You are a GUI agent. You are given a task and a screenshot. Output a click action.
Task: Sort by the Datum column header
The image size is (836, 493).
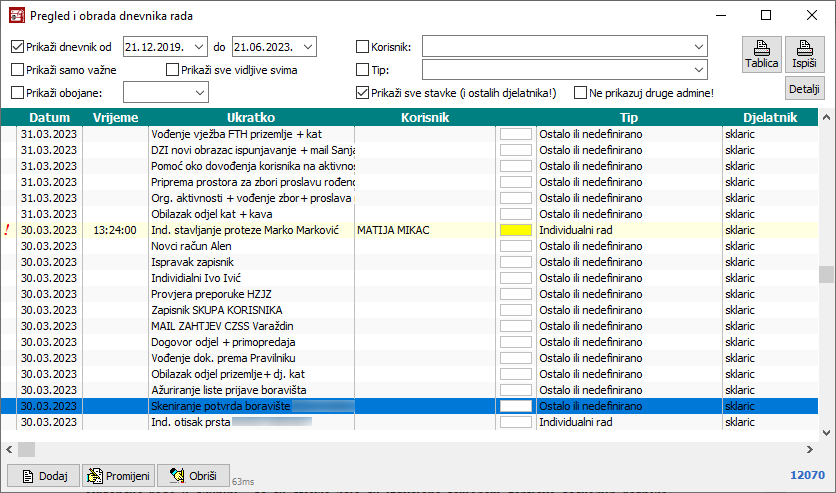49,117
